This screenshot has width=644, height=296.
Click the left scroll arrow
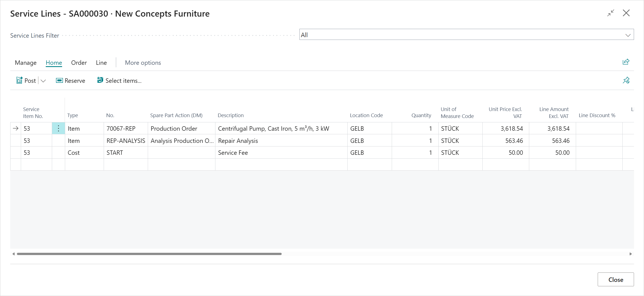click(14, 254)
